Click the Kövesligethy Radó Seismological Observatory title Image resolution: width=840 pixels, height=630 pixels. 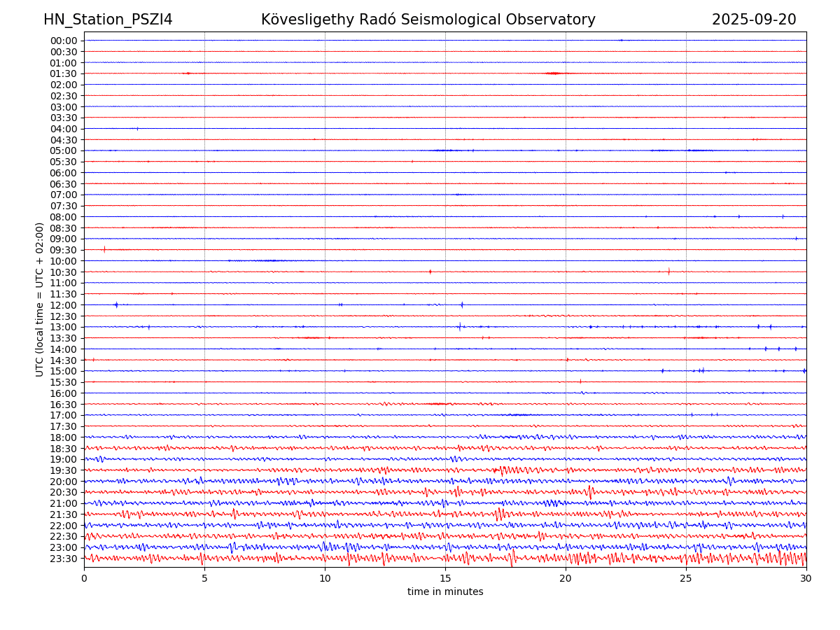pos(428,20)
